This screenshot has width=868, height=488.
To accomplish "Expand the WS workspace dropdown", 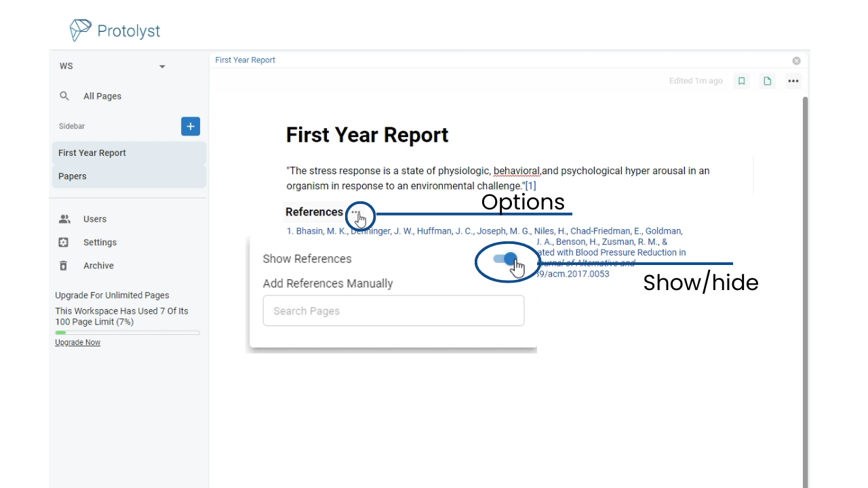I will (x=162, y=66).
